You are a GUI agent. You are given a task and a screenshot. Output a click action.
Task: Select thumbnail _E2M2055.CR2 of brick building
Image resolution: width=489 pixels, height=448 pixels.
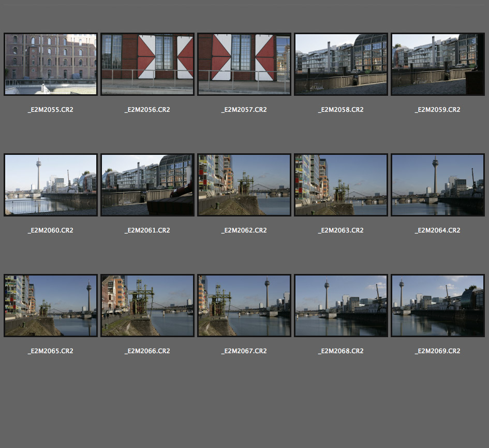tap(50, 64)
